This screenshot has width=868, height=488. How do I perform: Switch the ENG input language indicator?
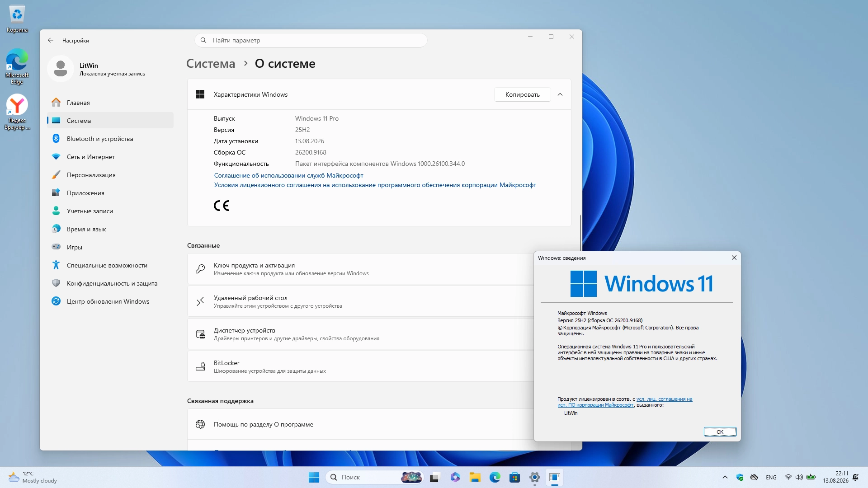(x=771, y=477)
